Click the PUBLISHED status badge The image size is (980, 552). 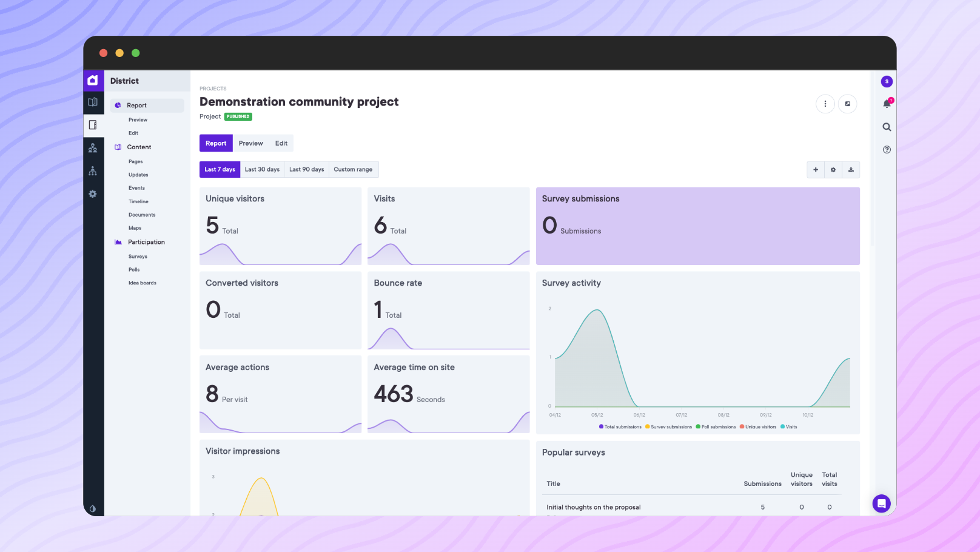coord(238,116)
